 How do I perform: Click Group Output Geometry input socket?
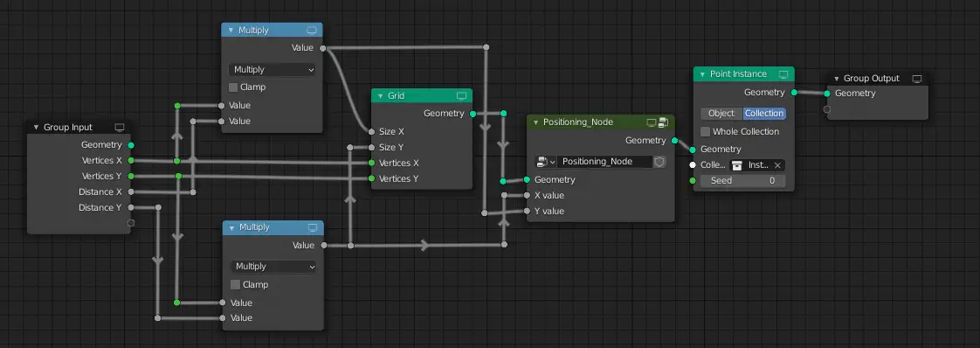click(x=827, y=94)
